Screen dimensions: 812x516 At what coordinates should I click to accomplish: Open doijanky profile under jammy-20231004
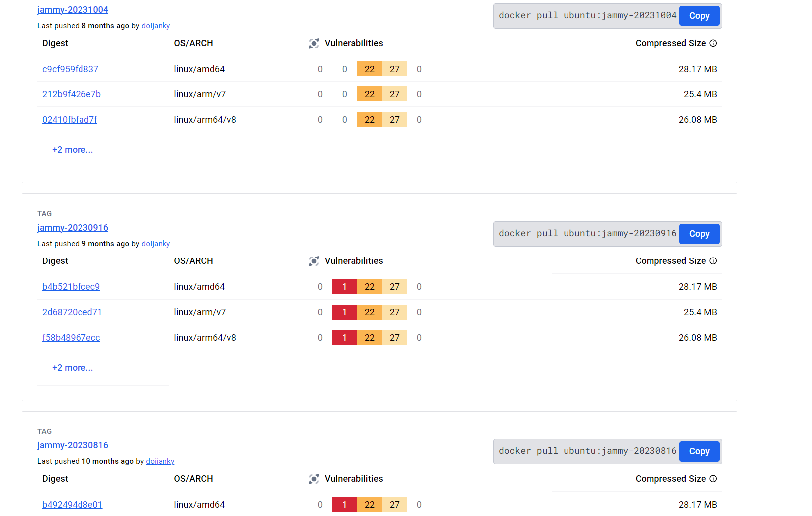tap(156, 26)
